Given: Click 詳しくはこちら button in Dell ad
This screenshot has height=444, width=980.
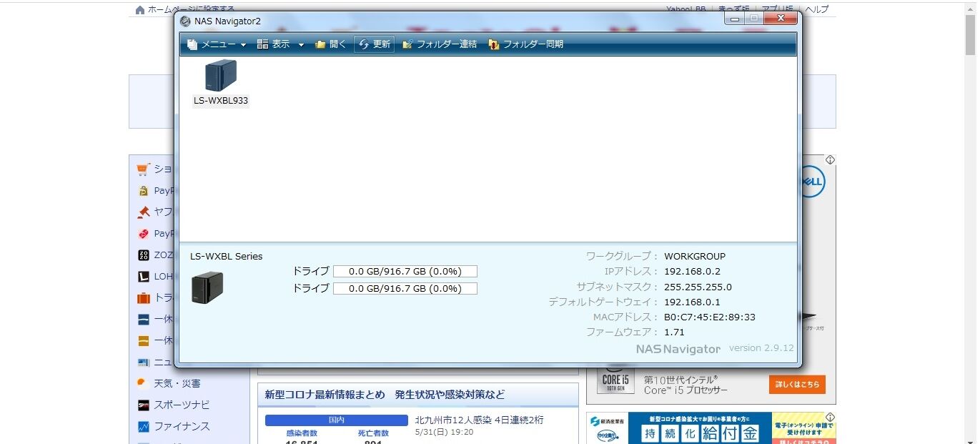Looking at the screenshot, I should 797,385.
